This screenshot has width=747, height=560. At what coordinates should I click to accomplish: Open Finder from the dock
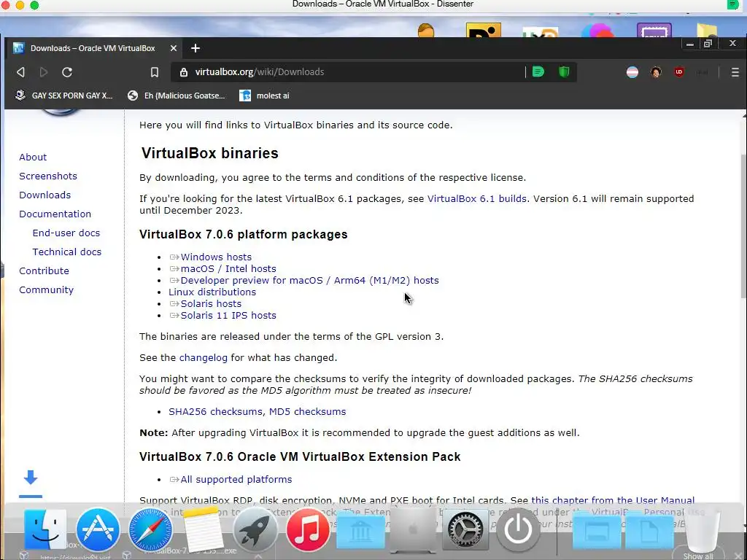point(45,529)
